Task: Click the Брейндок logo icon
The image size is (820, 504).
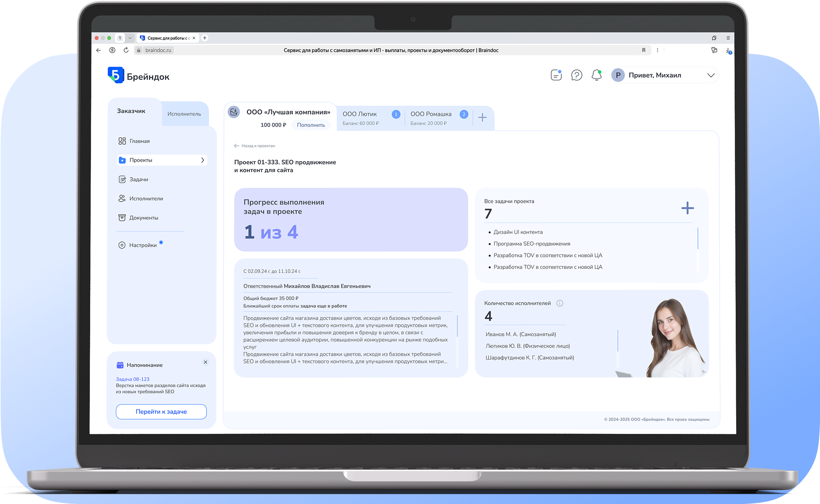Action: click(116, 75)
